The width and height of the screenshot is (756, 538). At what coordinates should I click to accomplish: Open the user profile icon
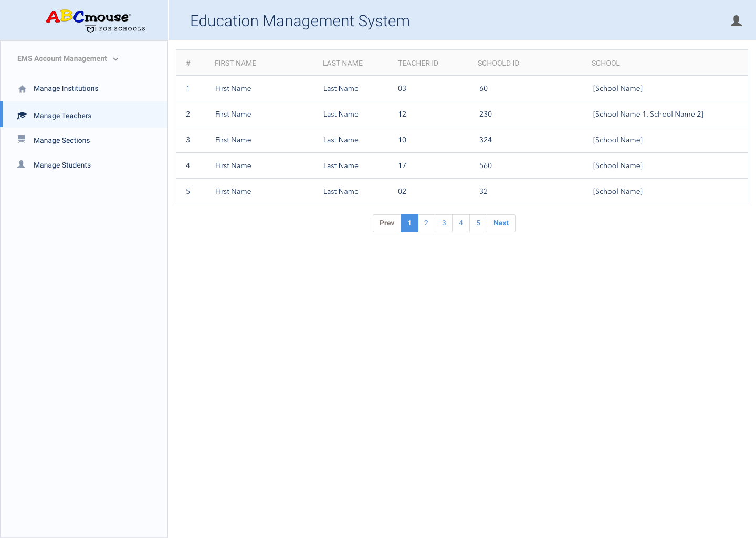(736, 21)
